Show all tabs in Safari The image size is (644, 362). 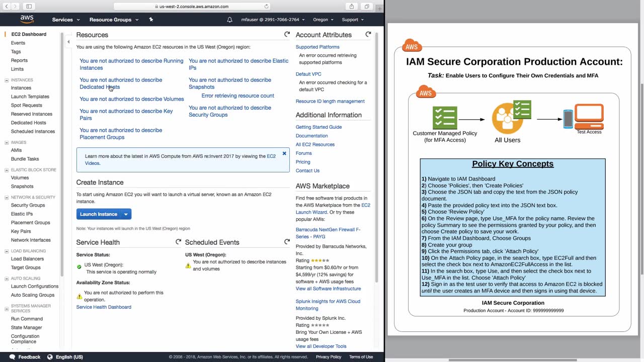point(367,7)
